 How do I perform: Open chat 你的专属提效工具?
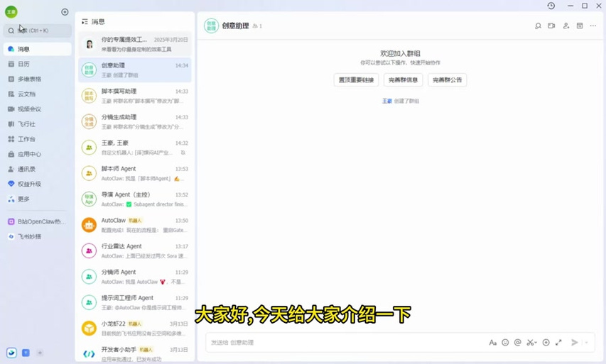click(134, 44)
